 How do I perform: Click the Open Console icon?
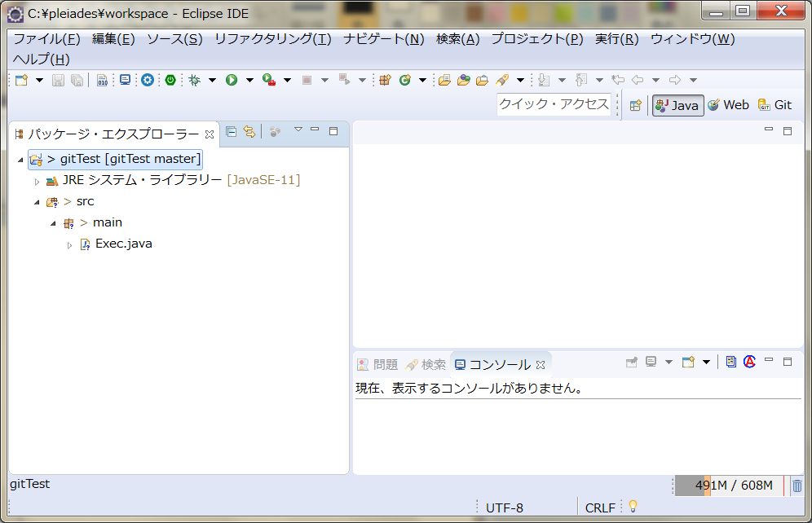688,363
